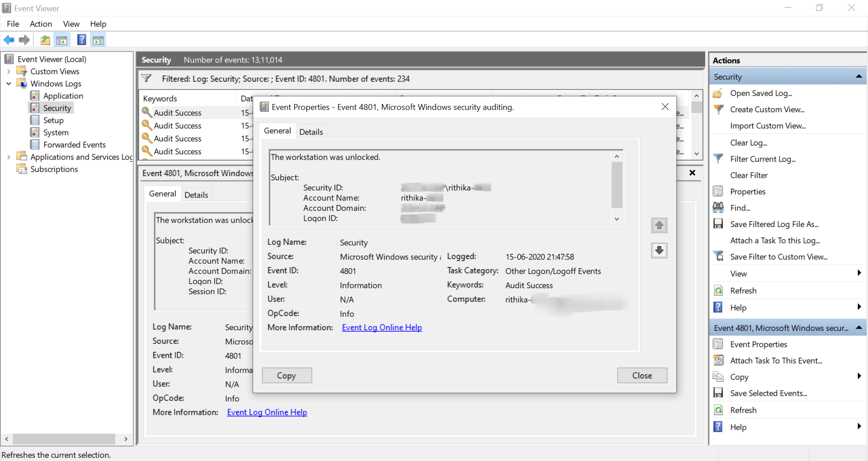The width and height of the screenshot is (868, 461).
Task: Click the Copy button in the dialog
Action: 287,375
